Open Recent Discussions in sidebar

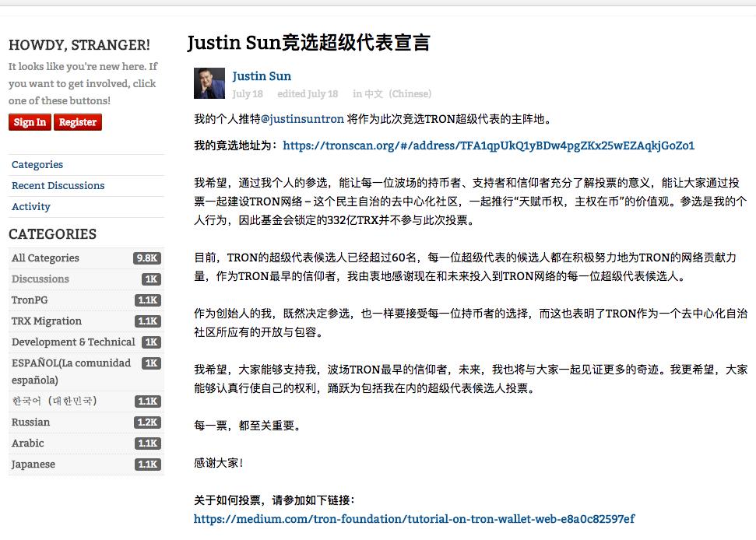[x=58, y=186]
